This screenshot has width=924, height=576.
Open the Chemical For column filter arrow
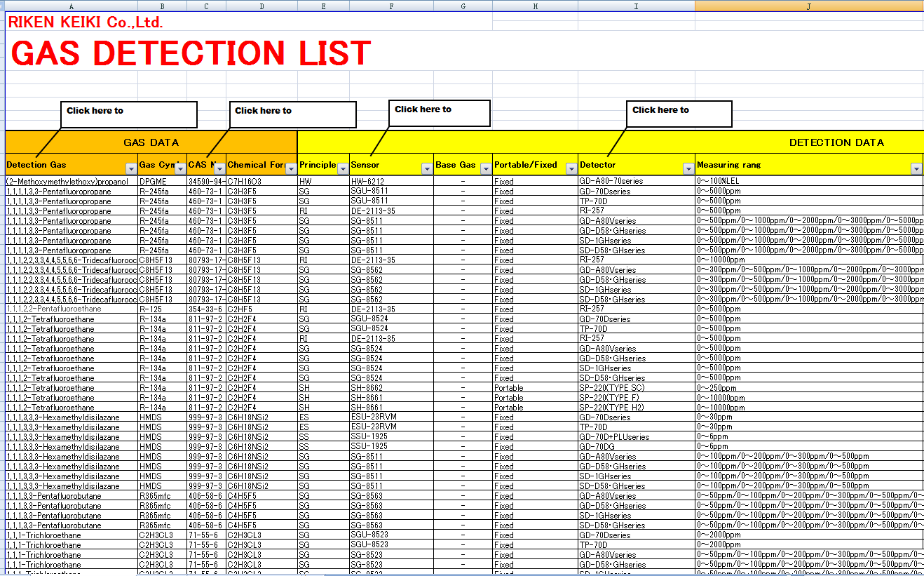click(291, 168)
